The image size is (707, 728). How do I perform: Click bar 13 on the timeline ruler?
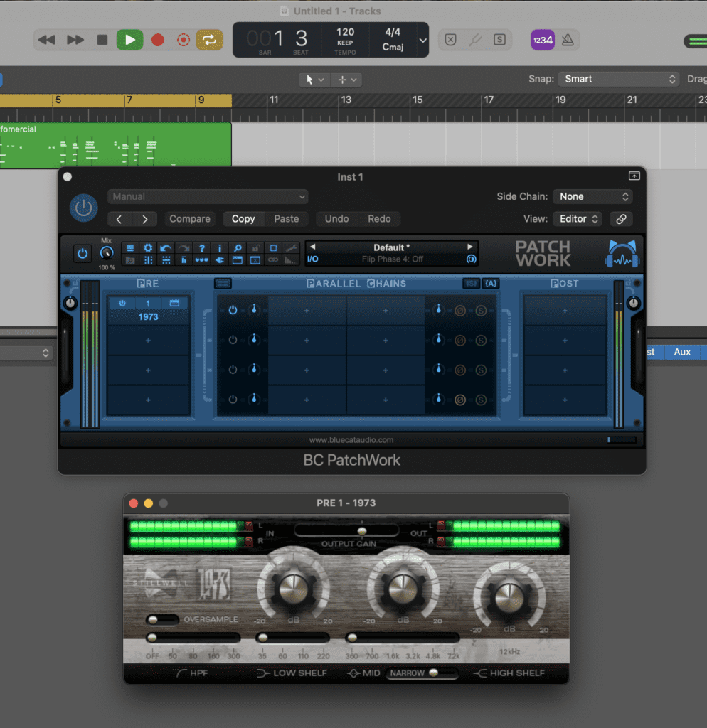pos(346,100)
